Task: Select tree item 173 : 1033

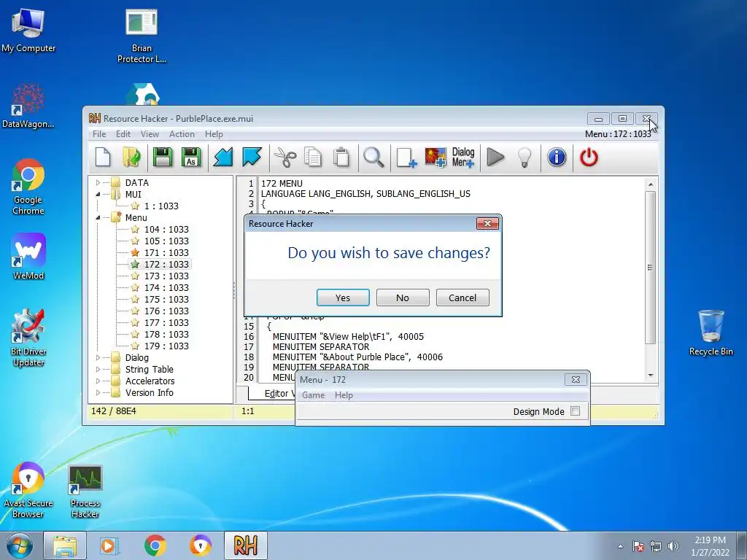Action: [166, 276]
